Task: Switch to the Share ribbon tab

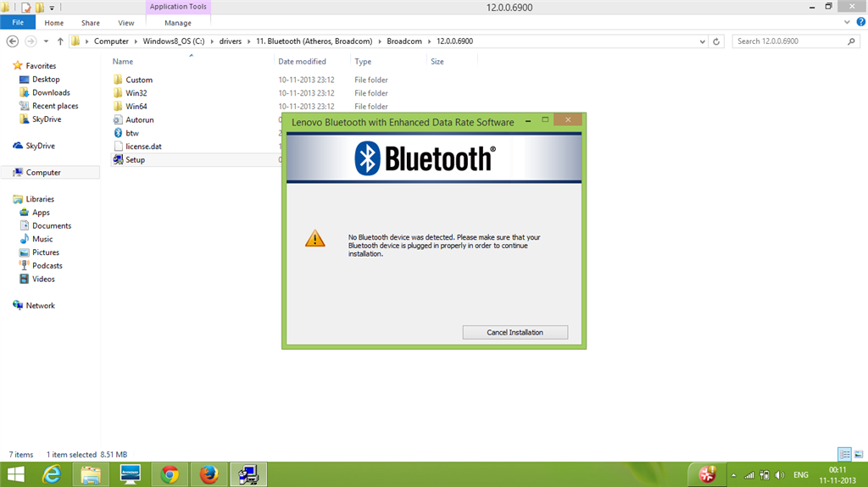Action: [x=90, y=23]
